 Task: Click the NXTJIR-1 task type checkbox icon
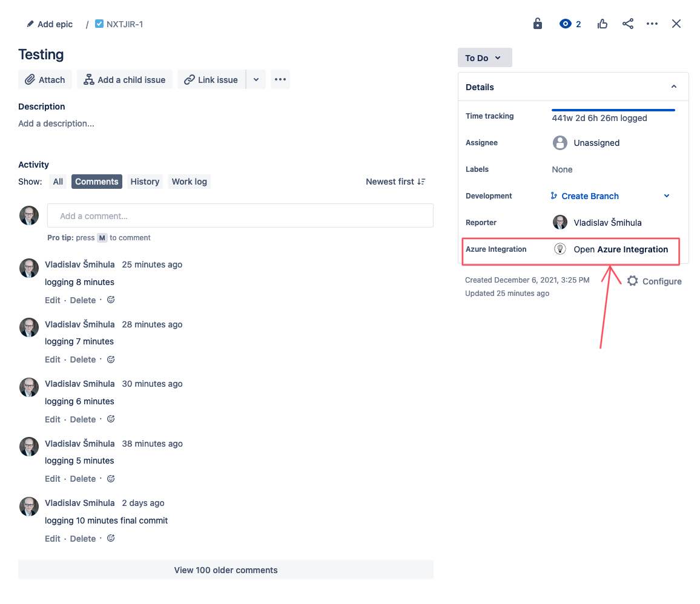pos(99,24)
